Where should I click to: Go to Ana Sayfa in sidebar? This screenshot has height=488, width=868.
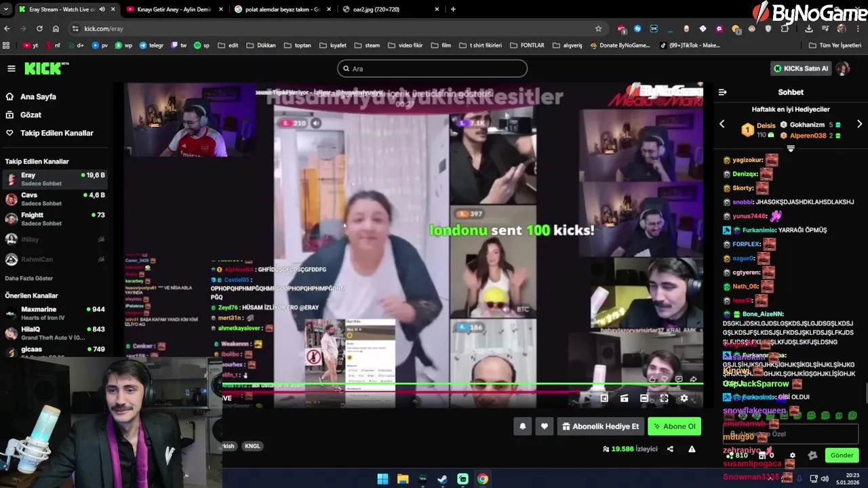coord(38,97)
